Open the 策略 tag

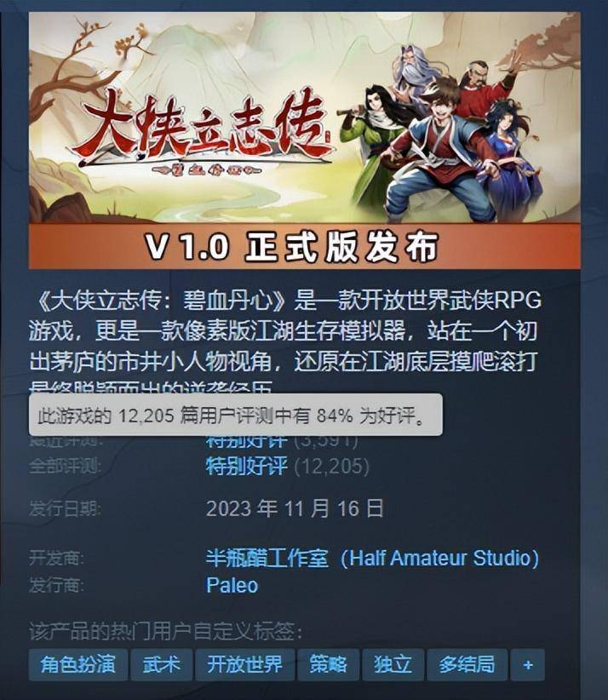[x=328, y=665]
